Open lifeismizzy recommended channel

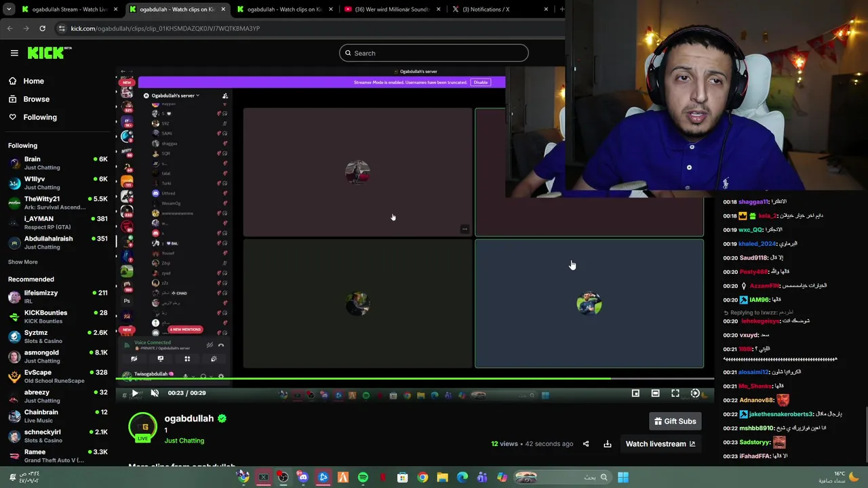tap(58, 296)
